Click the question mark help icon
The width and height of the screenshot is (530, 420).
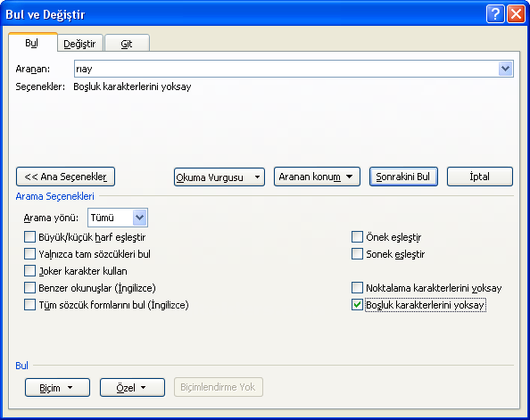495,14
